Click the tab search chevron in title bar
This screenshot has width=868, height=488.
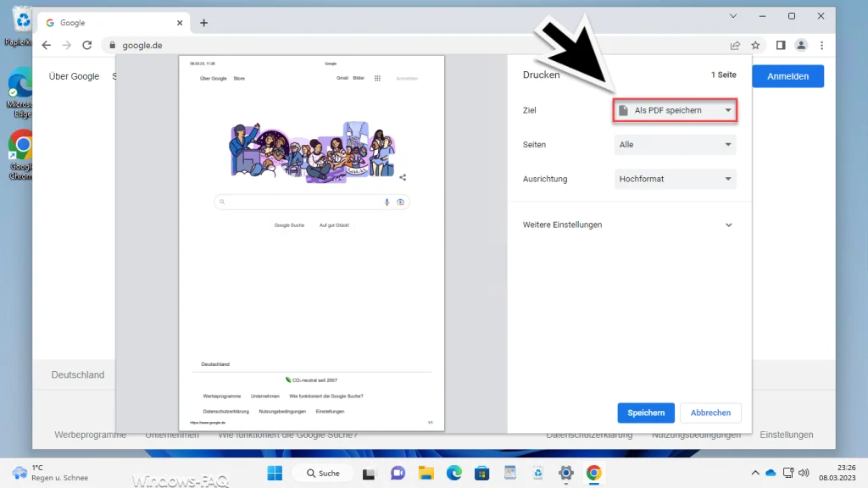pos(733,16)
